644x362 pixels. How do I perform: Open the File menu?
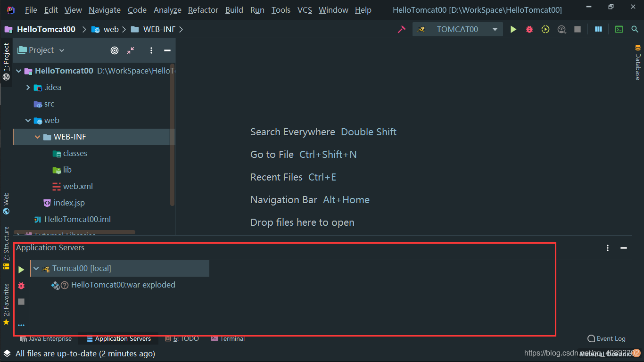click(31, 10)
